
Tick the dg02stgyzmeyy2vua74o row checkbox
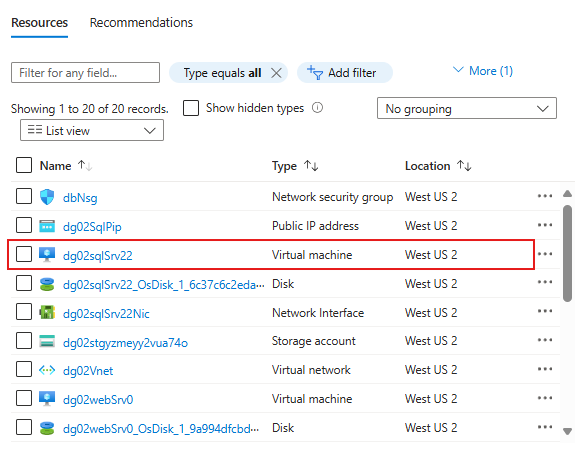(x=24, y=340)
